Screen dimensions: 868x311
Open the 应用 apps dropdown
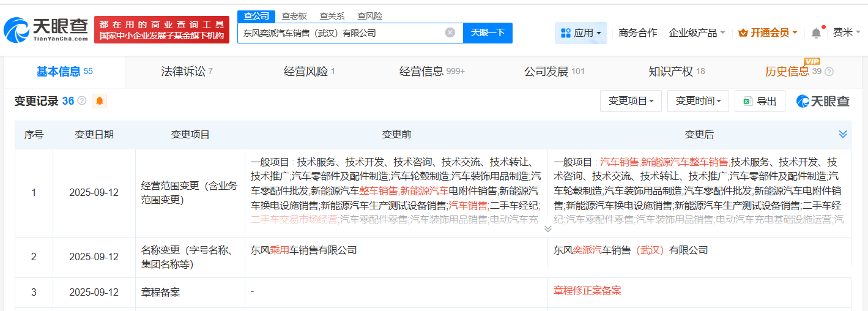point(581,33)
